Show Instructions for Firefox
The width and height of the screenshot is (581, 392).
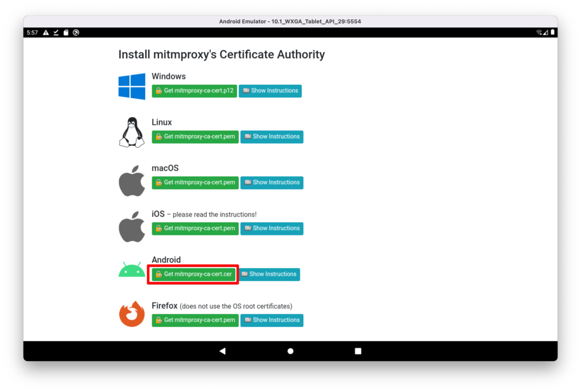272,320
